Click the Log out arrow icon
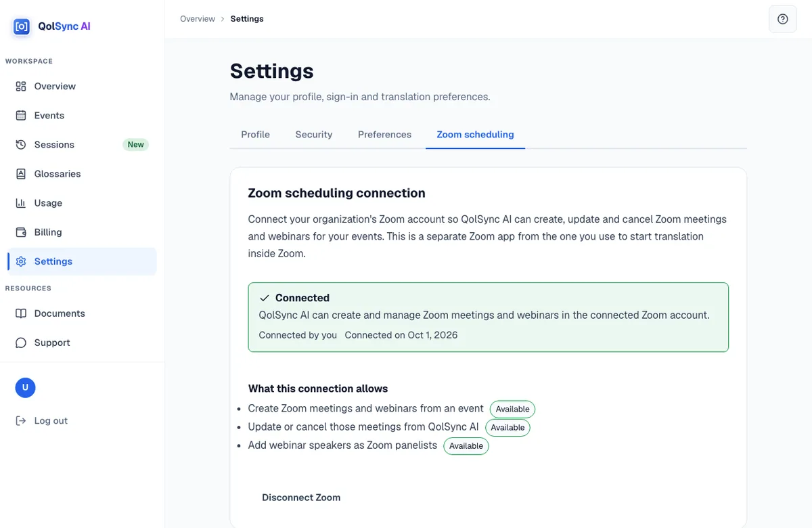This screenshot has height=528, width=812. click(x=21, y=420)
